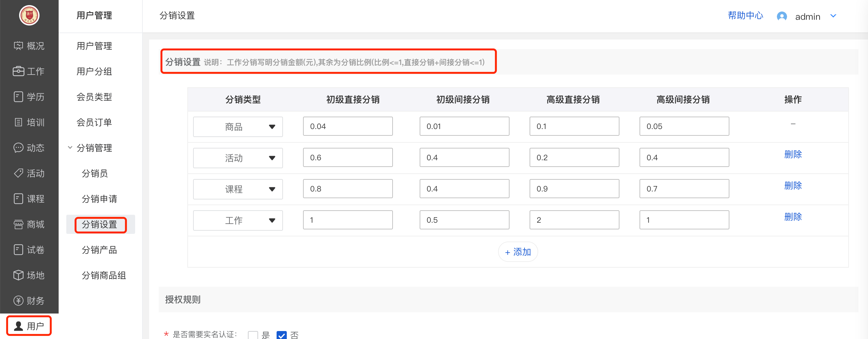868x339 pixels.
Task: Click the 初级直接分销 column header
Action: click(353, 99)
